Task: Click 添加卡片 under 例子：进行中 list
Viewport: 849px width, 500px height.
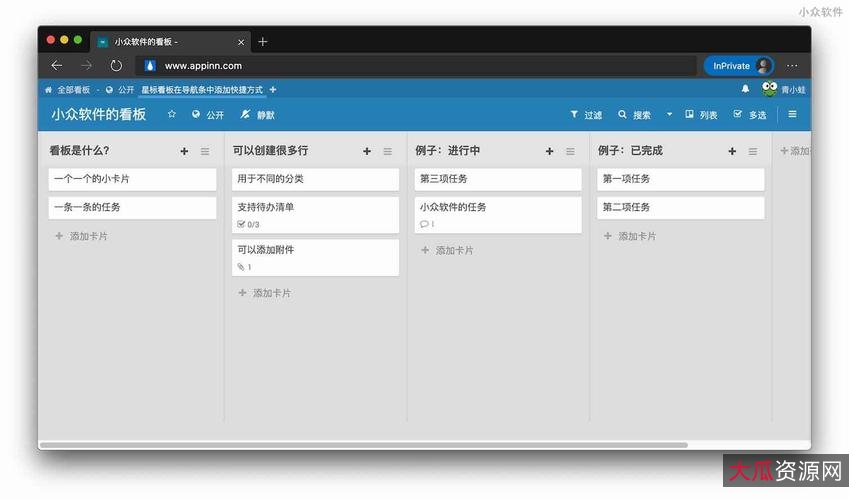Action: (x=447, y=250)
